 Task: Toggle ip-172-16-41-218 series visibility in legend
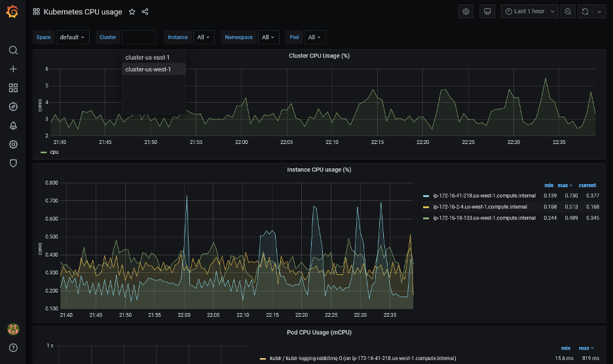[x=484, y=195]
